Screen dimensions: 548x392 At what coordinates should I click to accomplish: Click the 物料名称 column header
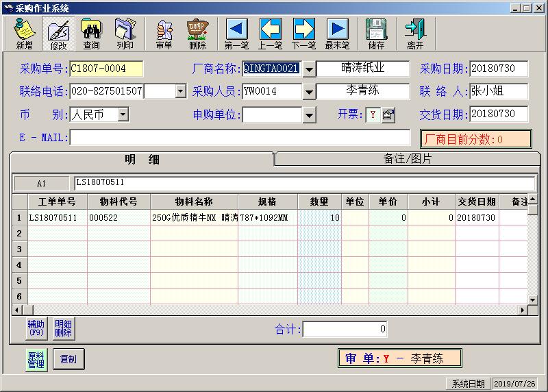click(195, 201)
